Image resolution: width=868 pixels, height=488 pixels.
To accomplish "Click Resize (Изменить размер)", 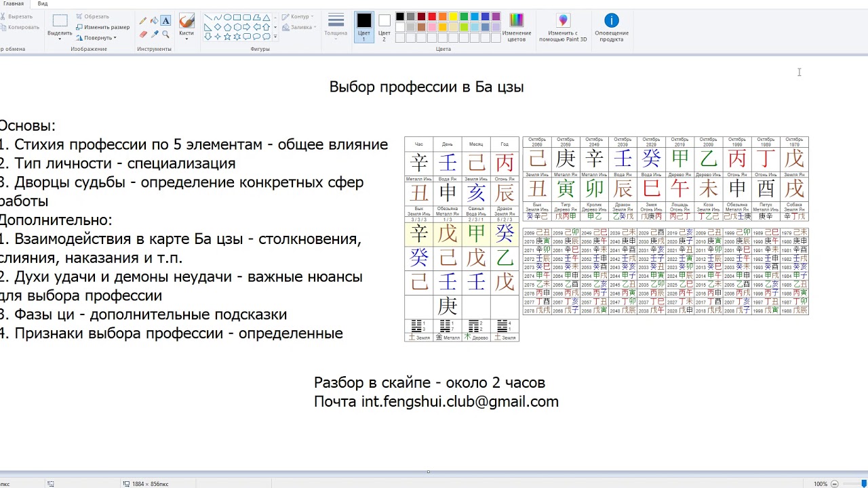I will pos(102,27).
